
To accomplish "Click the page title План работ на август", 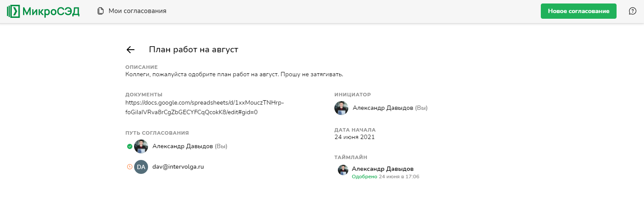I will coord(193,50).
